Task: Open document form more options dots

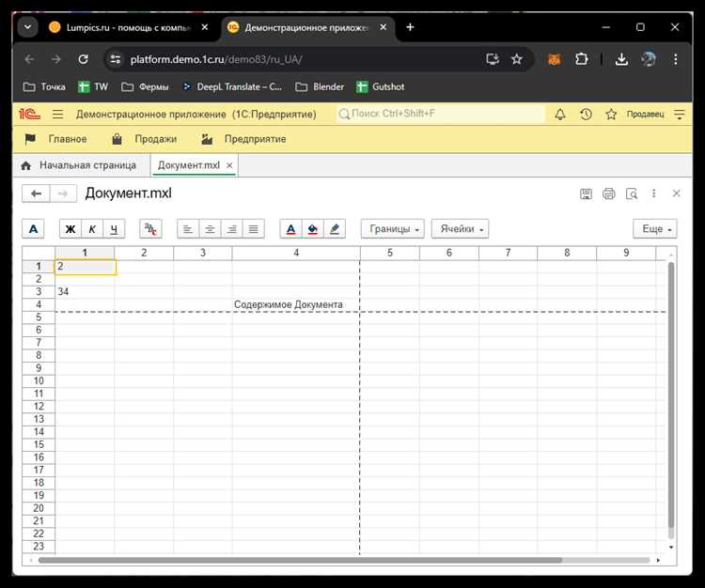Action: click(653, 193)
